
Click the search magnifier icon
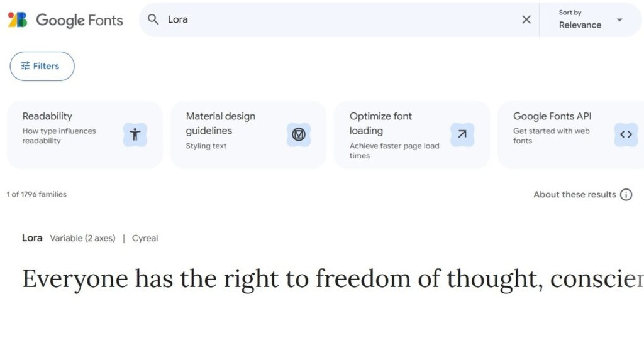pyautogui.click(x=153, y=19)
